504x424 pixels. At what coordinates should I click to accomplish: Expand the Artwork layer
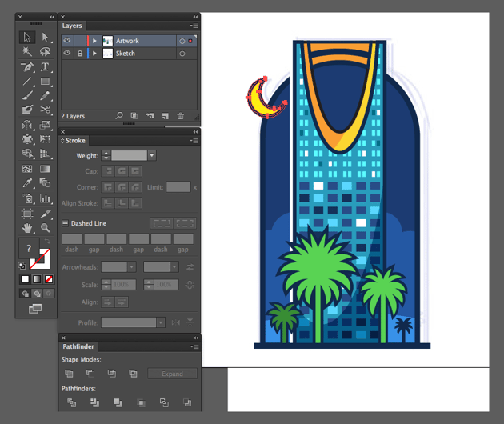coord(94,41)
